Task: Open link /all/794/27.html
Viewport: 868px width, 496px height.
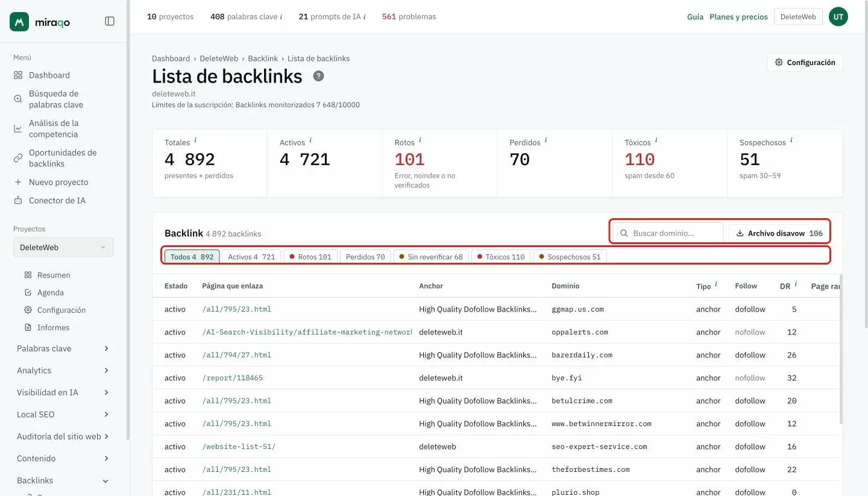Action: tap(236, 355)
